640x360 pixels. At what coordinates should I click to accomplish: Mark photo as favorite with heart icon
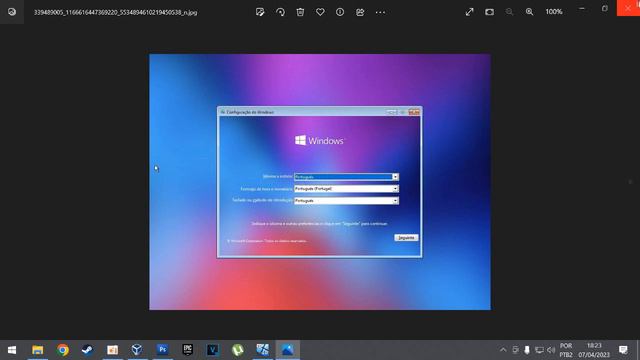coord(320,12)
